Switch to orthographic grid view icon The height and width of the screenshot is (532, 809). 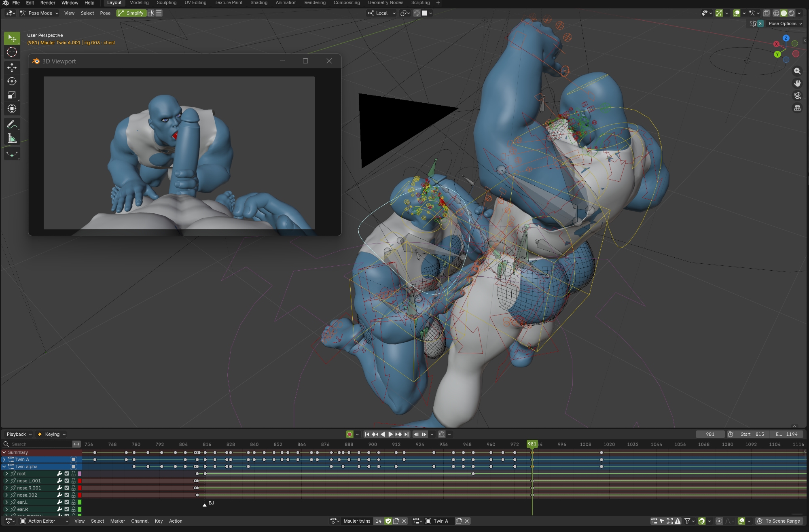[797, 108]
